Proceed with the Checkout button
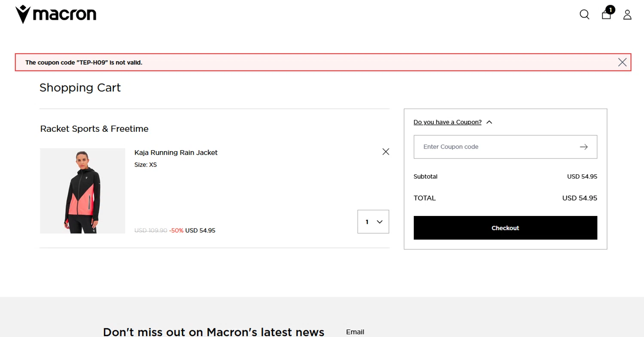The image size is (644, 337). tap(505, 228)
